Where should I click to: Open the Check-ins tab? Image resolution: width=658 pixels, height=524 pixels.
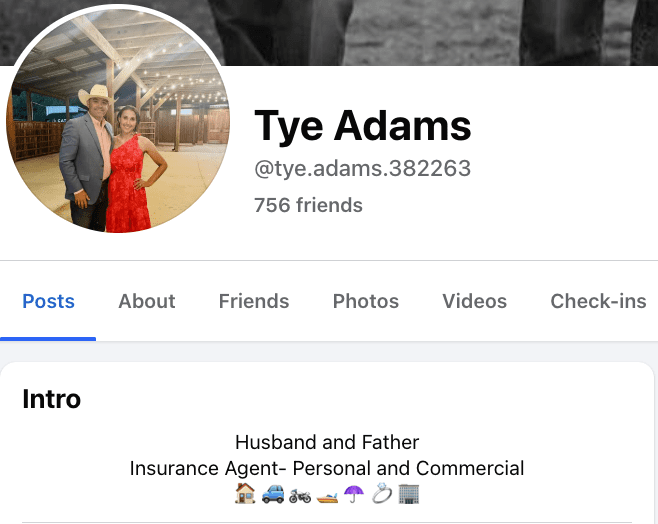pos(598,301)
